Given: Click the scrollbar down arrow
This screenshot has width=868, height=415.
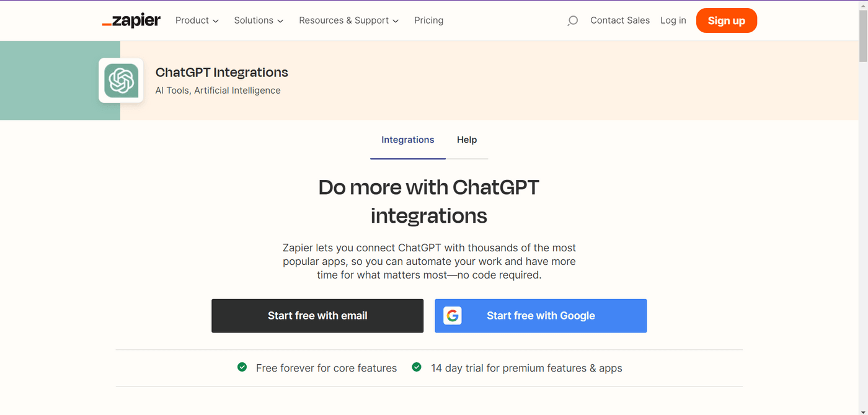Looking at the screenshot, I should 863,410.
